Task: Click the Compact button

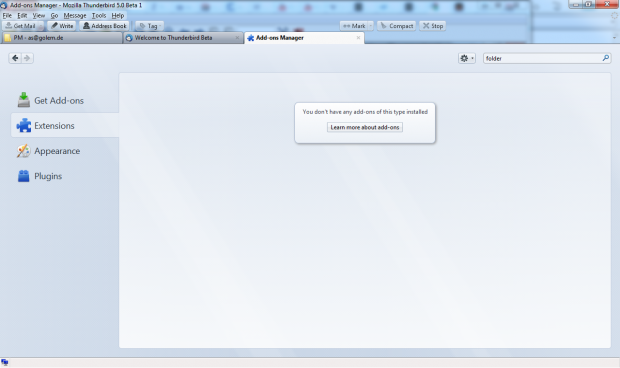Action: (x=397, y=26)
